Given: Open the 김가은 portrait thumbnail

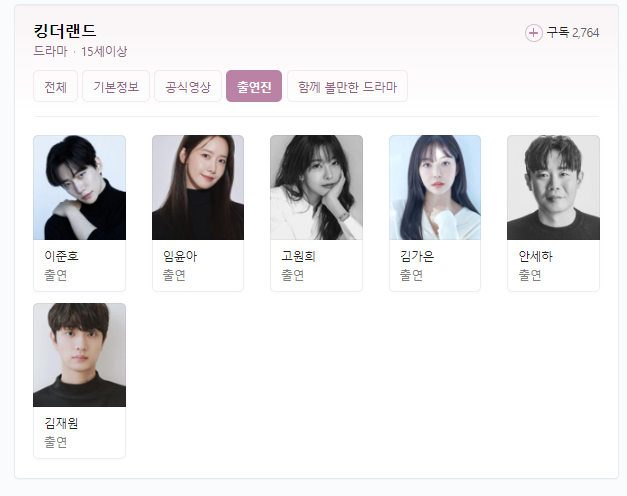Looking at the screenshot, I should pyautogui.click(x=435, y=188).
